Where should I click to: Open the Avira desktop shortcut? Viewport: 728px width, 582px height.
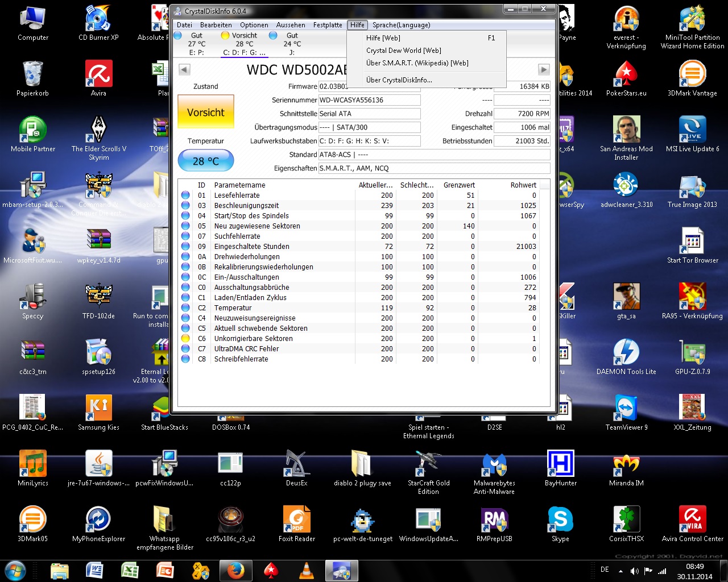pos(98,79)
